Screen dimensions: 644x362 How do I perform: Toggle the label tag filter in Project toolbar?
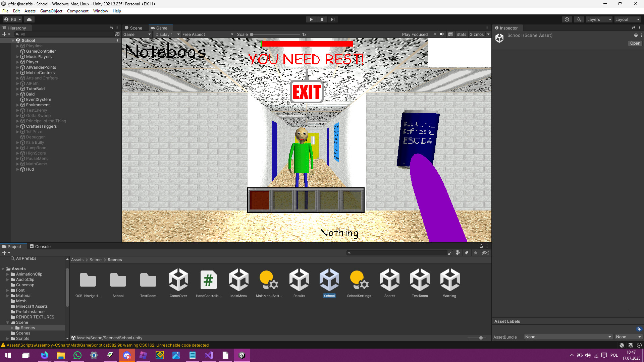pos(467,253)
